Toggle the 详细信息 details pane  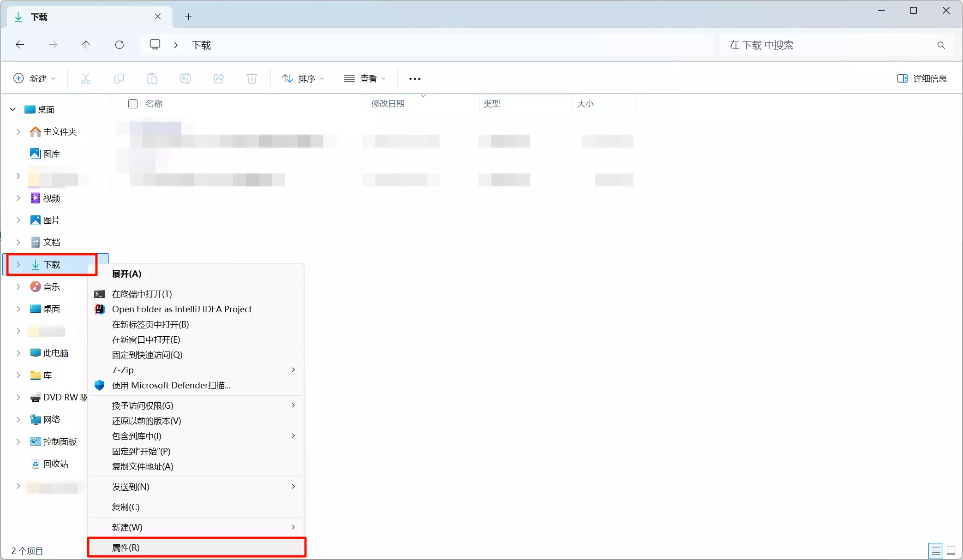(921, 78)
